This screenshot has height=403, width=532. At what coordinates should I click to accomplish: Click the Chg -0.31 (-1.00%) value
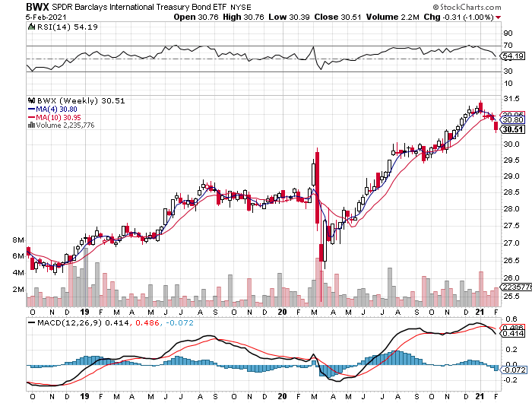coord(459,17)
